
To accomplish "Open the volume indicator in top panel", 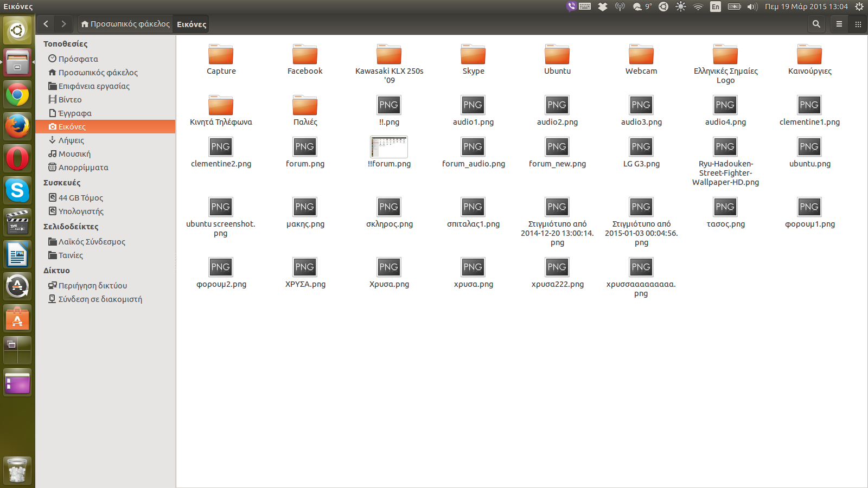I will (x=752, y=7).
